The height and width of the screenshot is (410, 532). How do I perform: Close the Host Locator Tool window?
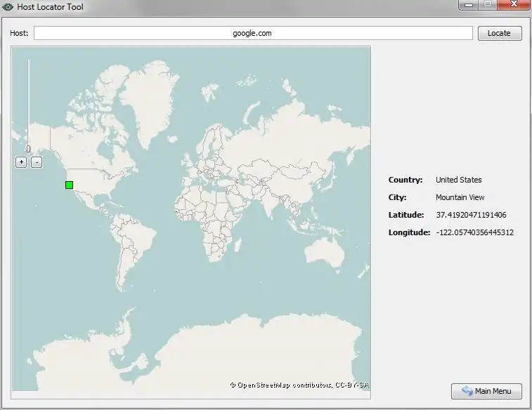pos(514,5)
